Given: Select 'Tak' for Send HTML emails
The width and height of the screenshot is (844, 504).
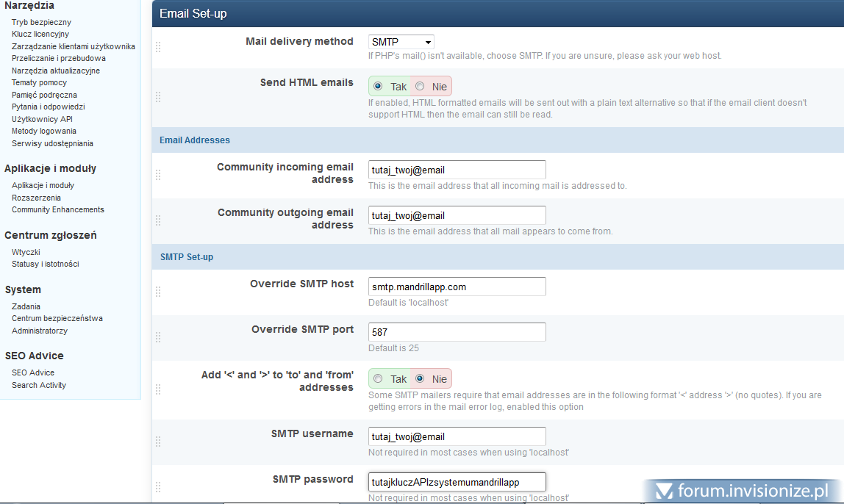Looking at the screenshot, I should tap(379, 87).
